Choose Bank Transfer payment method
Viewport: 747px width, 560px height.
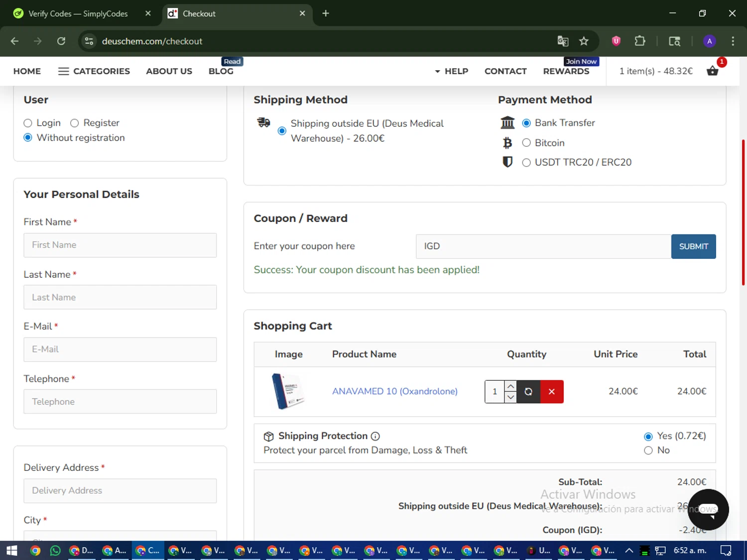526,123
